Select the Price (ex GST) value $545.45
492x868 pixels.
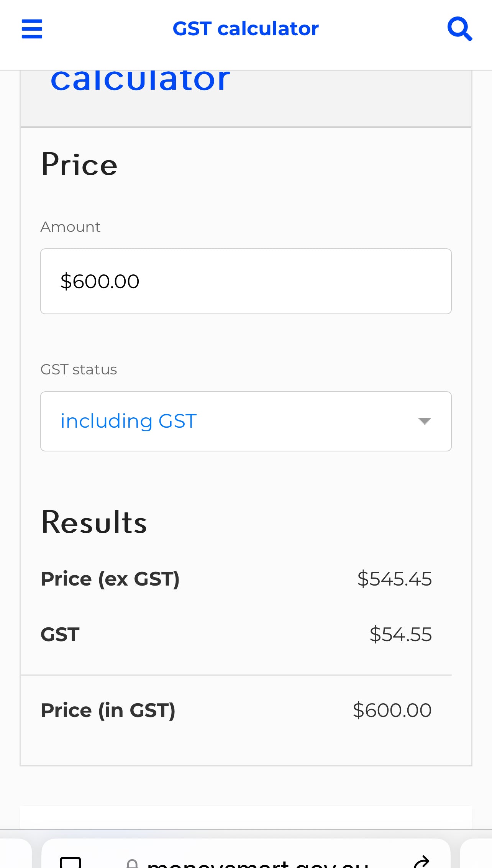click(x=394, y=579)
